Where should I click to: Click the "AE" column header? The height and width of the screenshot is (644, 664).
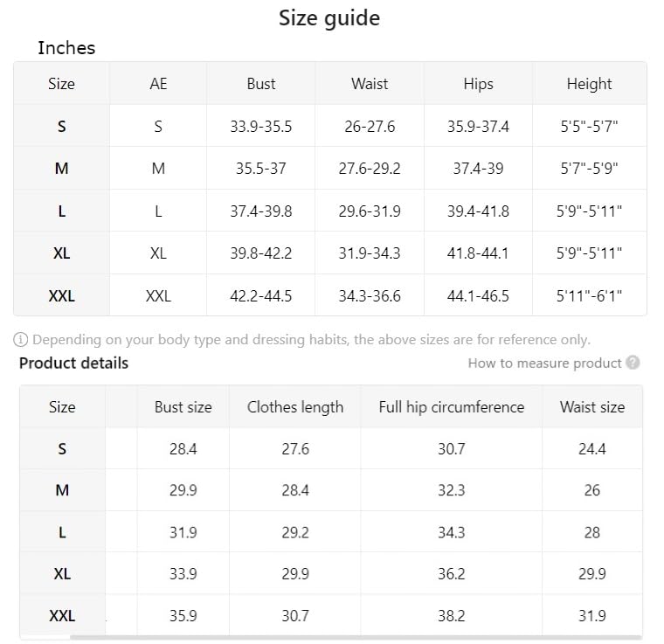click(158, 84)
